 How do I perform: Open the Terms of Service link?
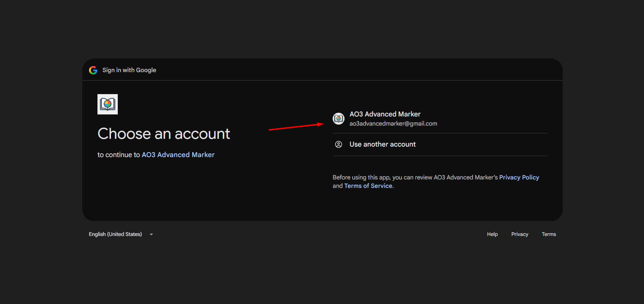tap(368, 186)
